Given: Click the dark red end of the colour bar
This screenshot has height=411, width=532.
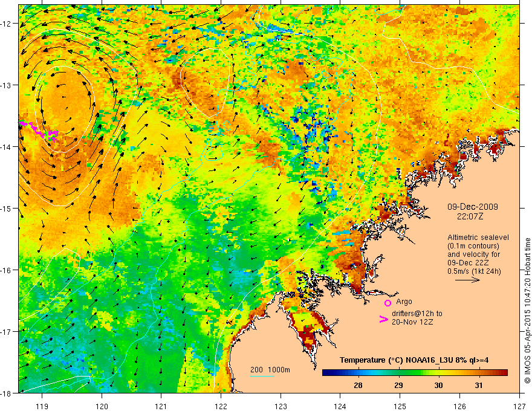Looking at the screenshot, I should coord(503,372).
